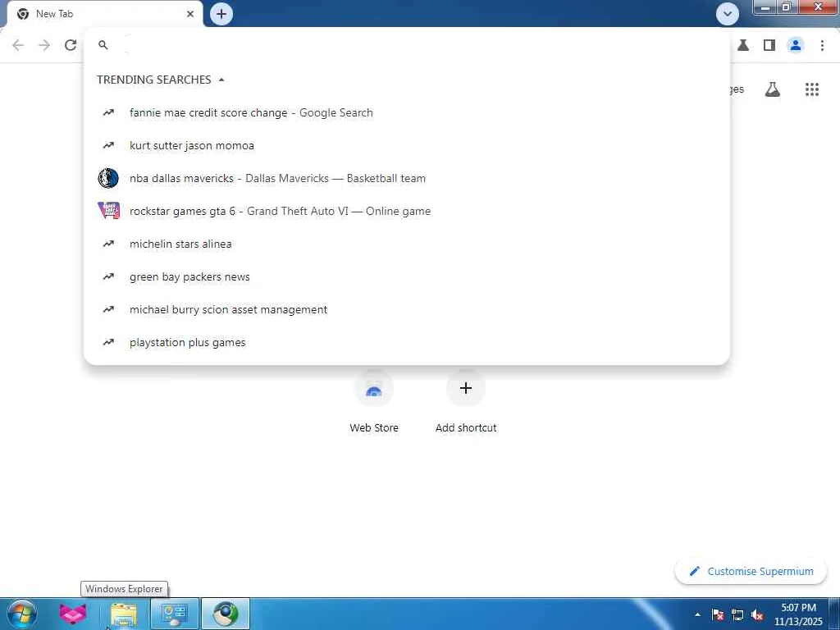Screen dimensions: 840x630
Task: Click the Add shortcut button
Action: pyautogui.click(x=466, y=402)
